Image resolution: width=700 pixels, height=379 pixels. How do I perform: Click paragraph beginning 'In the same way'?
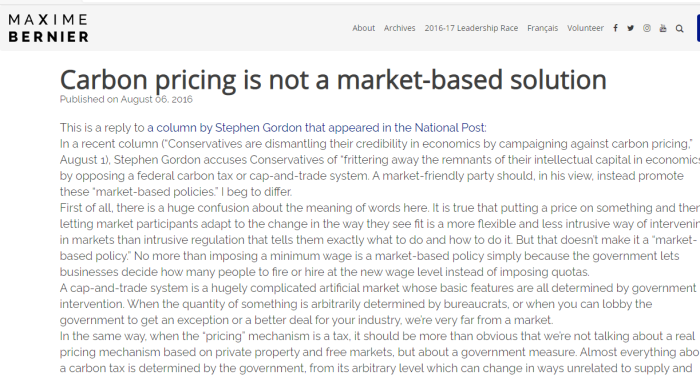[x=380, y=352]
